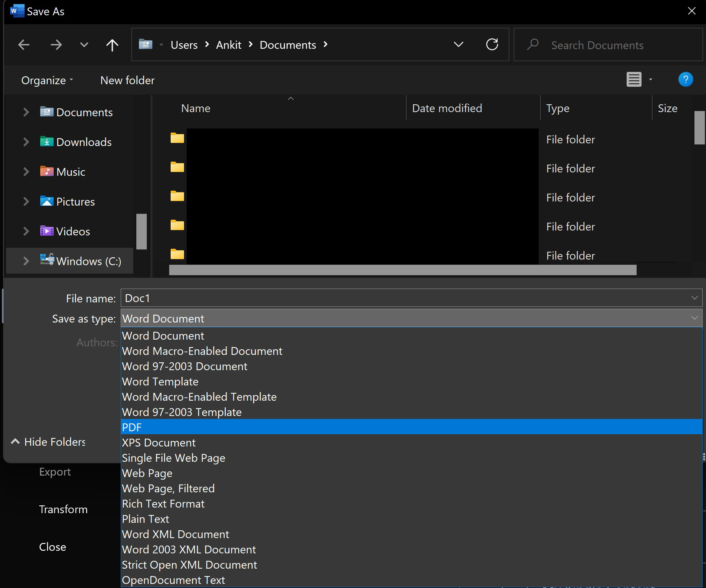Image resolution: width=706 pixels, height=588 pixels.
Task: Click the Windows (C:) drive icon
Action: pyautogui.click(x=47, y=260)
